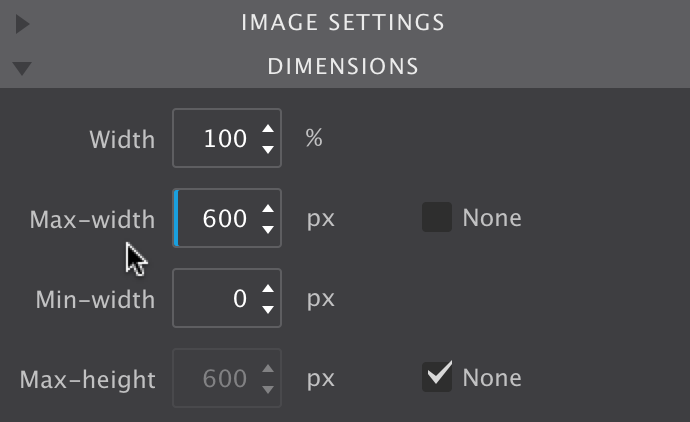Screen dimensions: 690x422
Task: Click Max-height down stepper arrow
Action: (x=267, y=389)
